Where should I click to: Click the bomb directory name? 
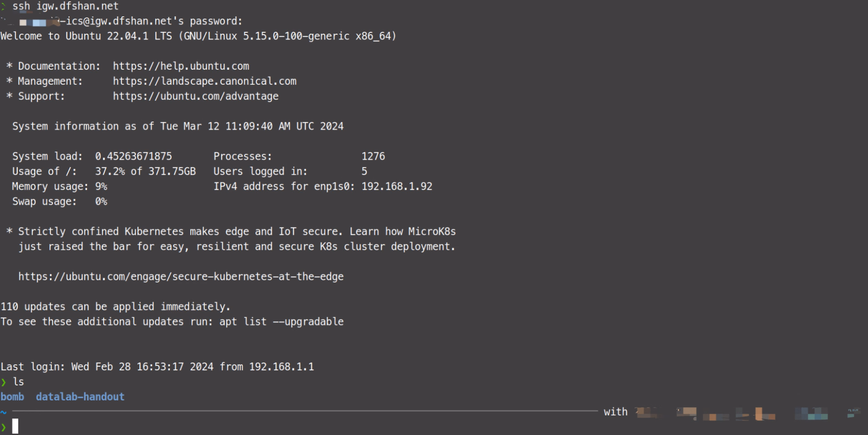click(12, 397)
